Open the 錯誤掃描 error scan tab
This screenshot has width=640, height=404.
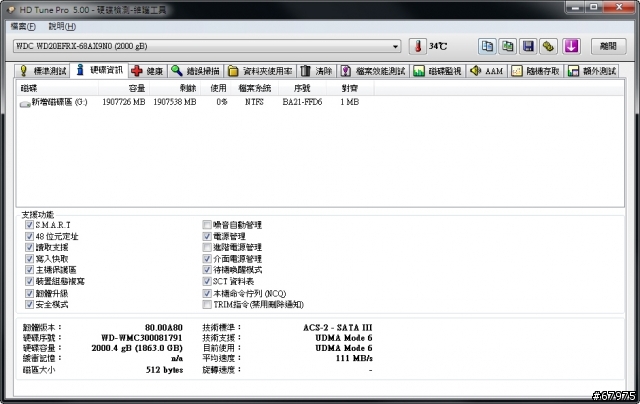pos(195,71)
